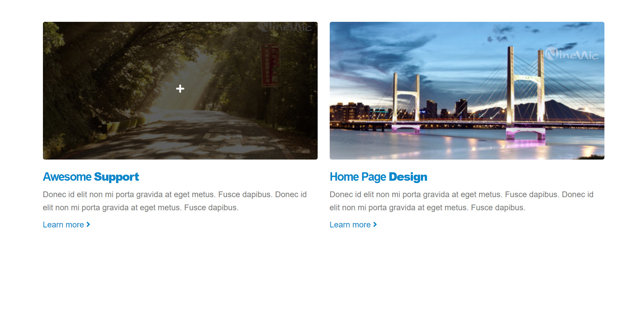Click the bold word Design in the heading
The image size is (644, 309).
pos(408,177)
